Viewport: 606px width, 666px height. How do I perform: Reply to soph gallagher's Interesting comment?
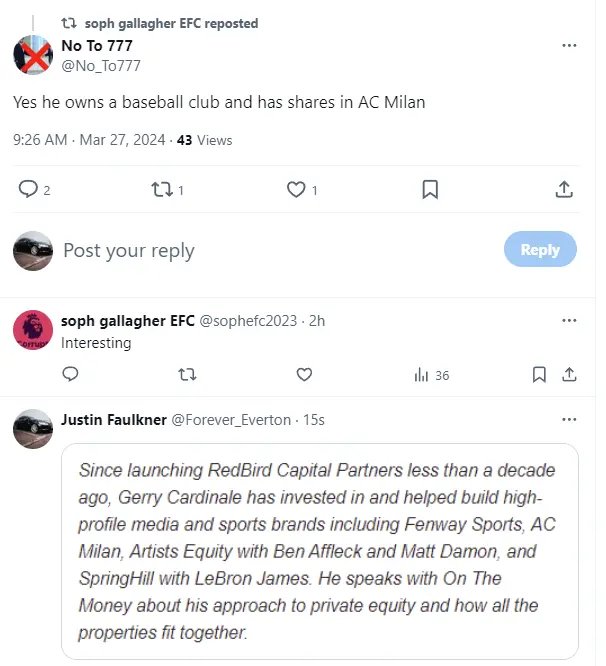tap(70, 375)
